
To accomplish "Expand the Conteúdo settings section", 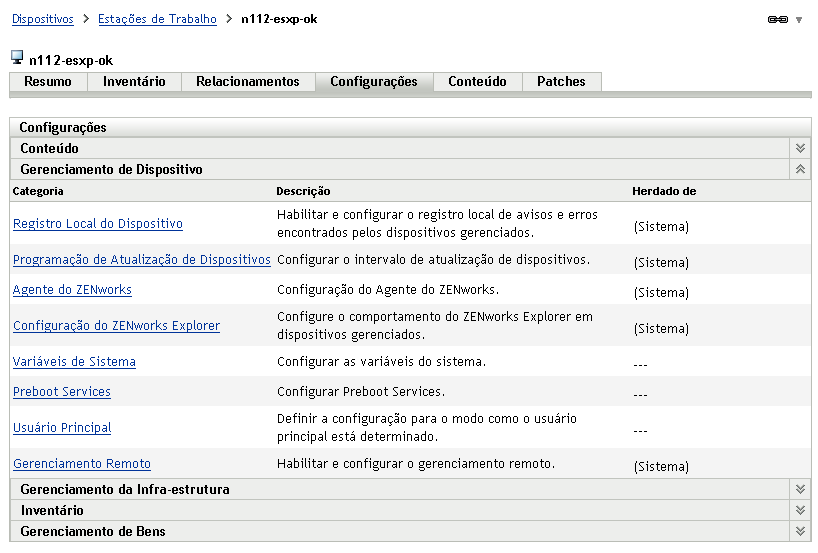I will (800, 149).
